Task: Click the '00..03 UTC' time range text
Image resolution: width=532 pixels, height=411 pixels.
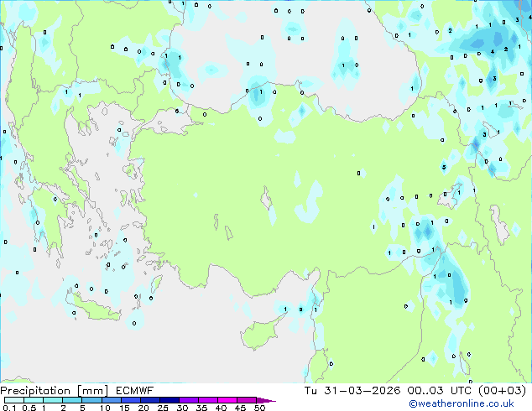Action: [x=440, y=391]
